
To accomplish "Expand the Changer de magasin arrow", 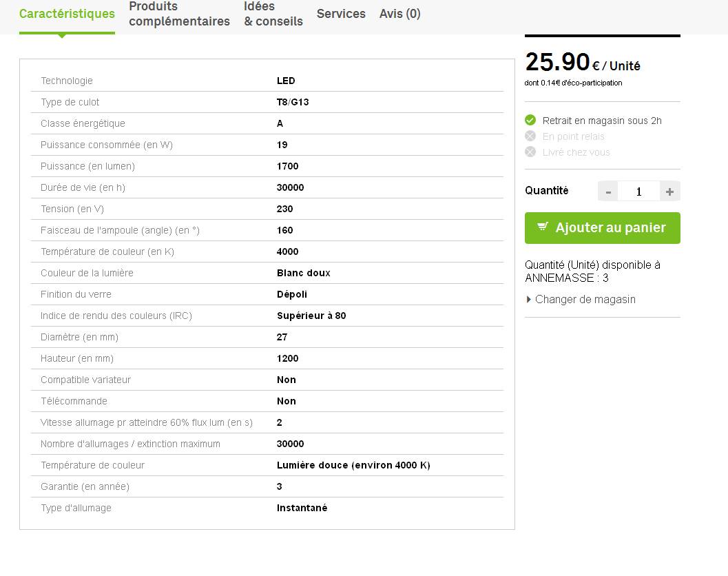I will coord(529,299).
